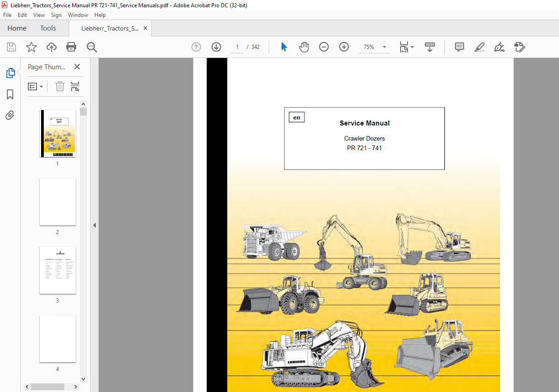Viewport: 559px width, 392px height.
Task: Click the 'Page Thum...' panel title
Action: coord(47,67)
